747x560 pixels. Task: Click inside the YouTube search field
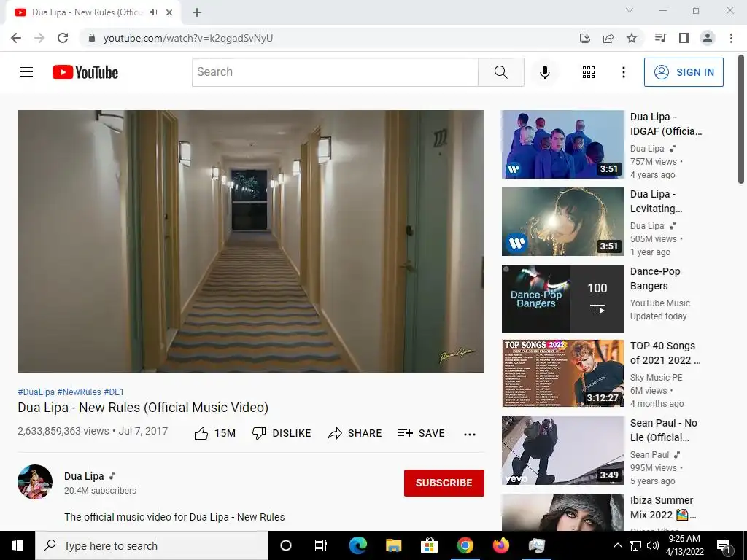(336, 72)
